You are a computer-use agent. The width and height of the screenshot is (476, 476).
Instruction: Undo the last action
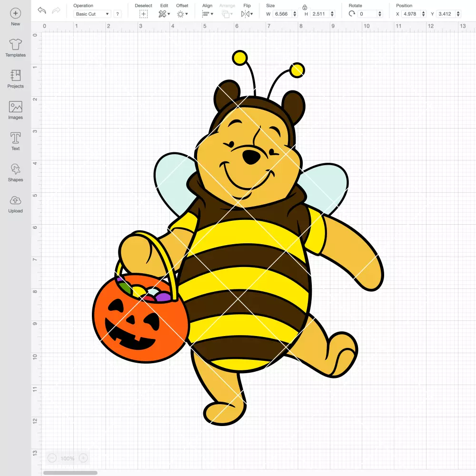point(42,10)
